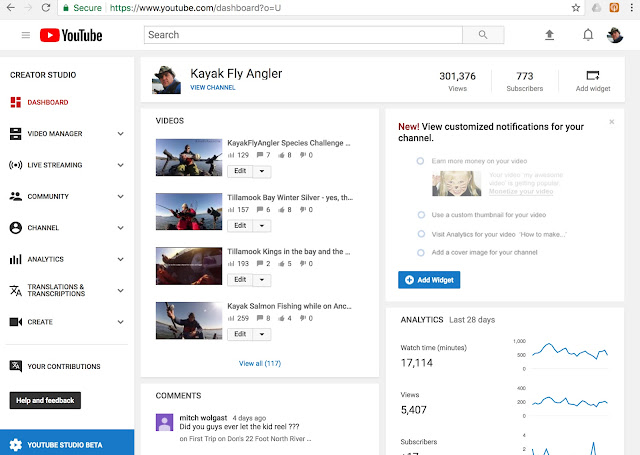Open the Dashboard menu item
The image size is (640, 455).
(48, 102)
